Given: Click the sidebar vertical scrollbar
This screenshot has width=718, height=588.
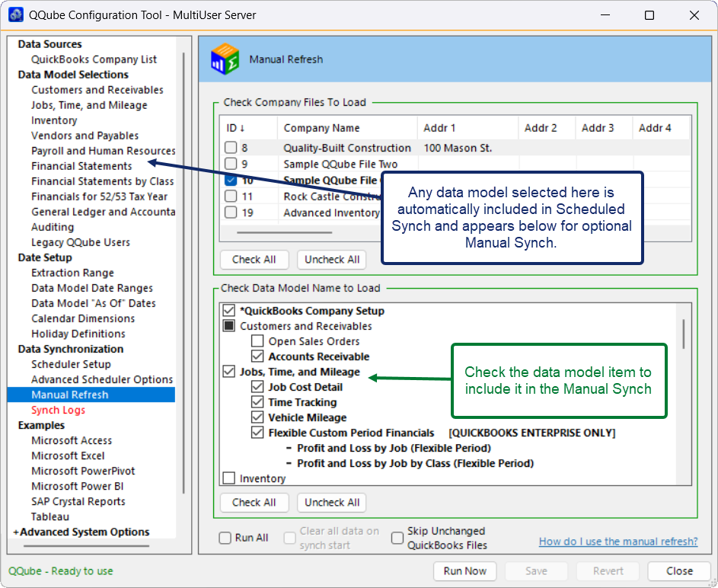Looking at the screenshot, I should coord(183,273).
